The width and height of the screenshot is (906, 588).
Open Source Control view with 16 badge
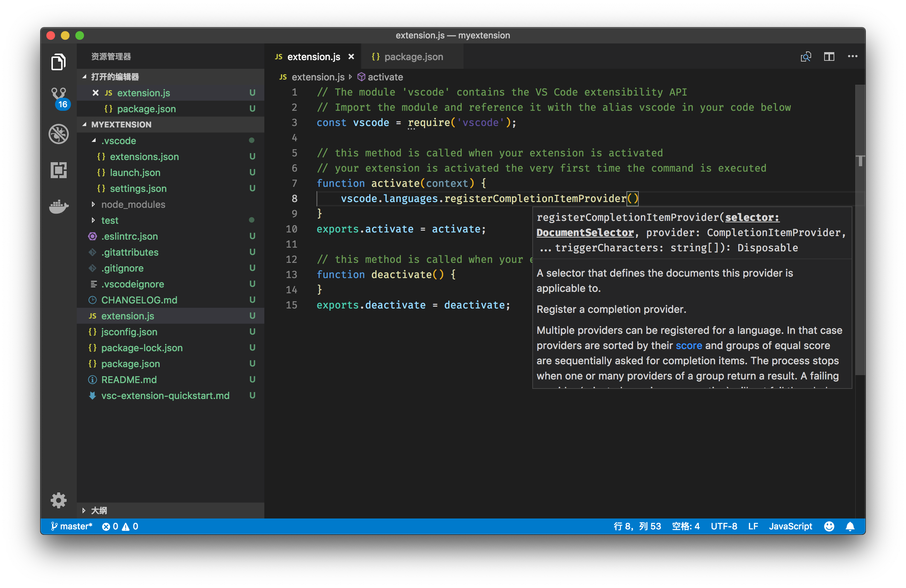coord(59,97)
